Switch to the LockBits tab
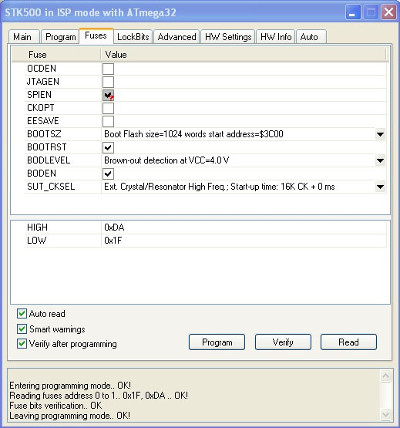Image resolution: width=400 pixels, height=428 pixels. coord(133,37)
